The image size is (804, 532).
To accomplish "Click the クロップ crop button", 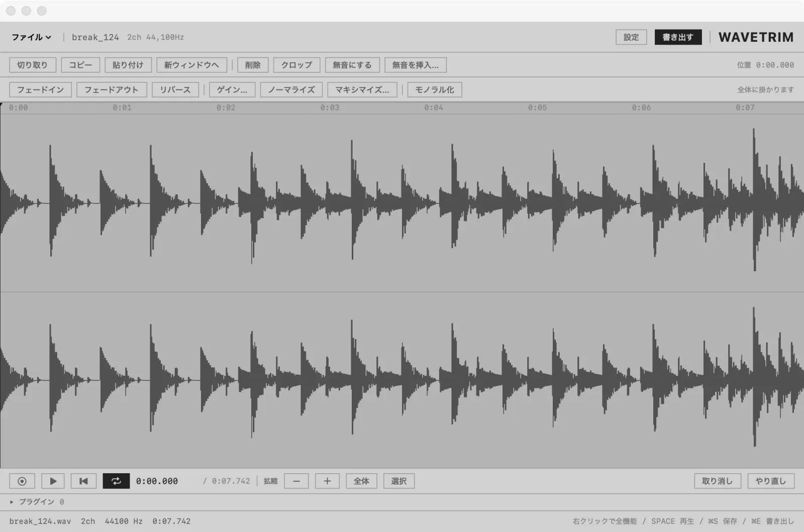I will (x=296, y=65).
